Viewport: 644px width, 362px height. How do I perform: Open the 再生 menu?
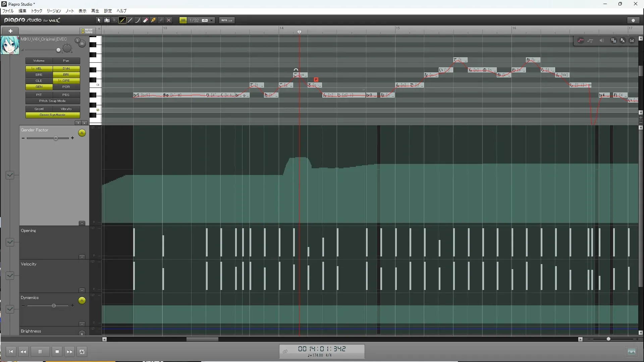click(x=95, y=11)
